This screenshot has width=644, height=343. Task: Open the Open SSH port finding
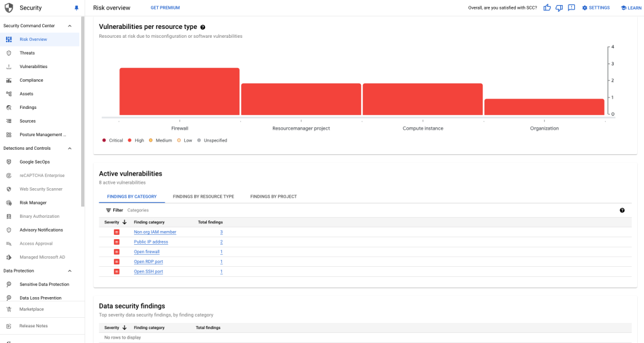148,271
